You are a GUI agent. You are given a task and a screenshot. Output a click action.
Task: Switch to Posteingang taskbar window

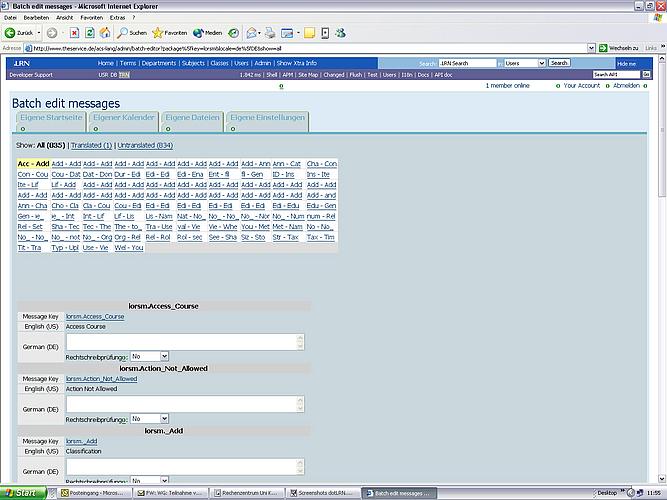point(95,493)
